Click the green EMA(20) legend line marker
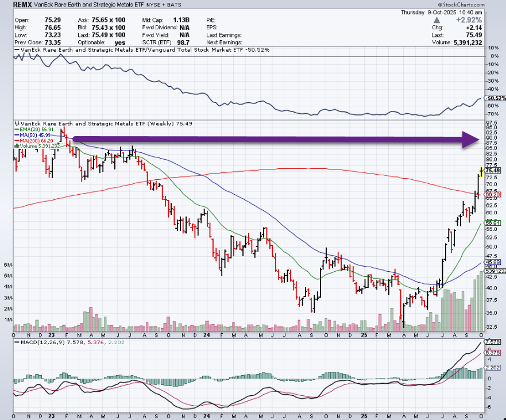The height and width of the screenshot is (420, 506). [x=16, y=129]
